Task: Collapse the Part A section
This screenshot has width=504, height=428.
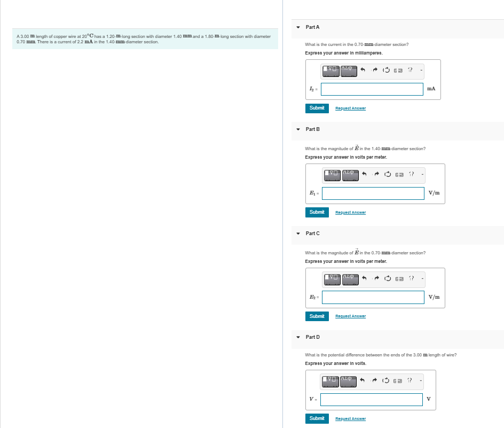Action: coord(298,27)
